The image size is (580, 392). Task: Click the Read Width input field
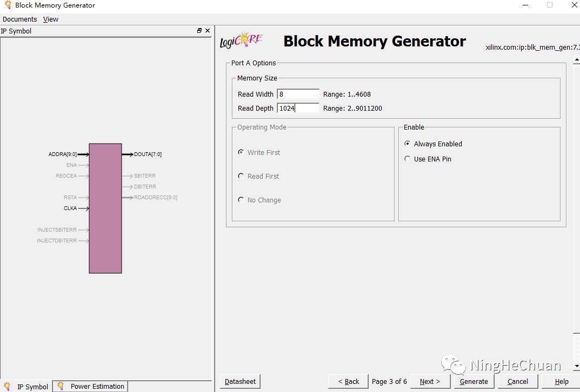tap(298, 94)
